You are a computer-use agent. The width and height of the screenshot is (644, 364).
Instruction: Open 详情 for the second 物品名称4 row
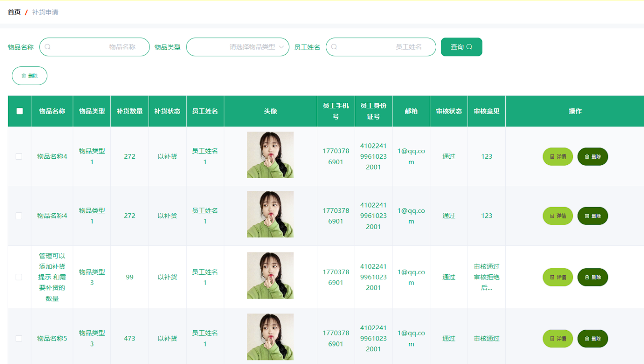(557, 216)
